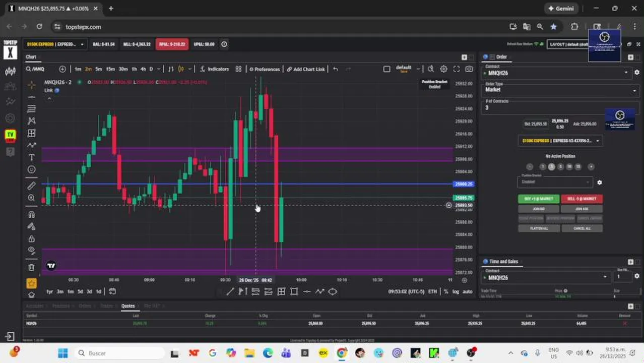Open the Orders tab in bottom panel
The width and height of the screenshot is (644, 363).
pyautogui.click(x=85, y=306)
